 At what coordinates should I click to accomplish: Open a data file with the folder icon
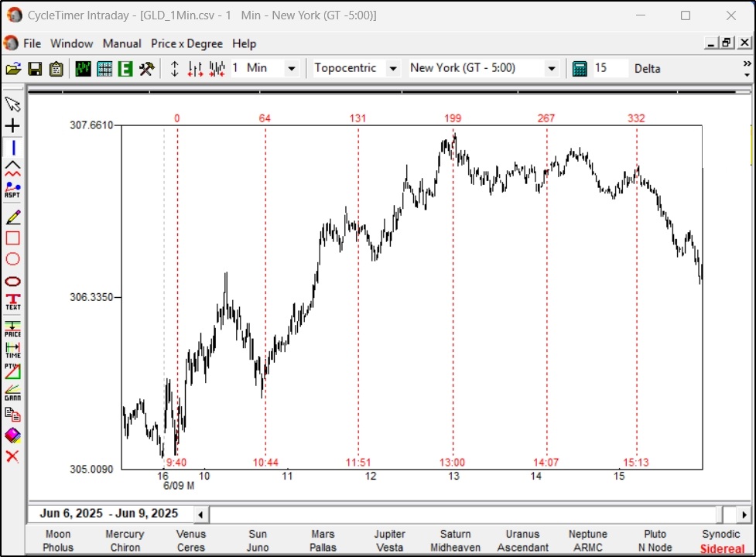click(x=14, y=68)
